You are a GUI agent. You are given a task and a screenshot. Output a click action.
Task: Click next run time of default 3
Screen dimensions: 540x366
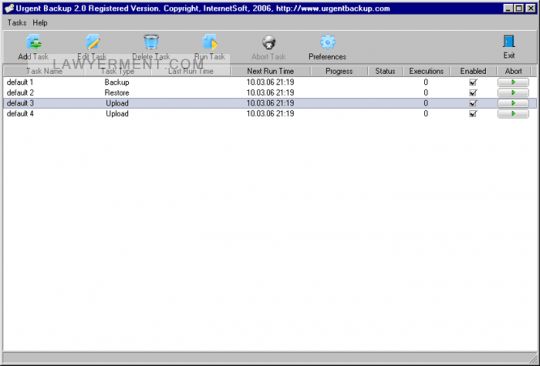coord(270,103)
